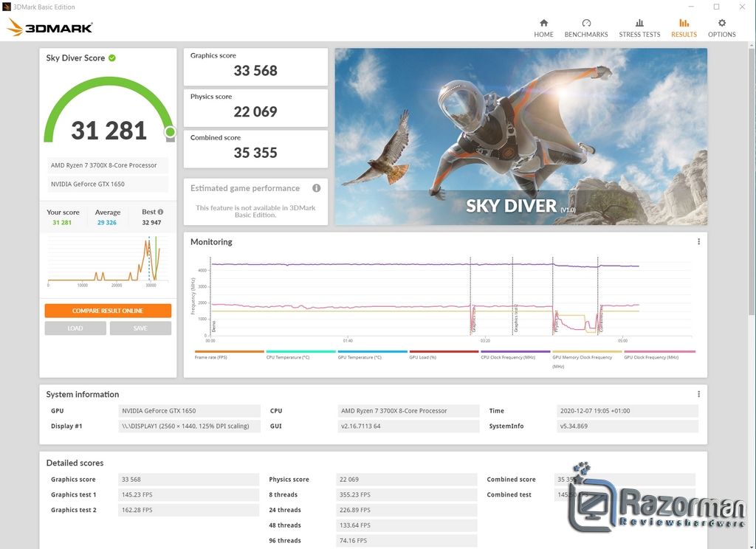The image size is (756, 549).
Task: Click the 3DMark logo
Action: [49, 27]
